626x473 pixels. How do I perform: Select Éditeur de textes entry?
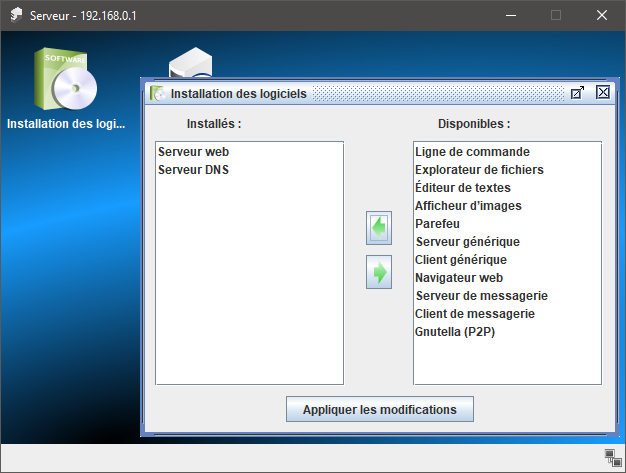coord(463,188)
